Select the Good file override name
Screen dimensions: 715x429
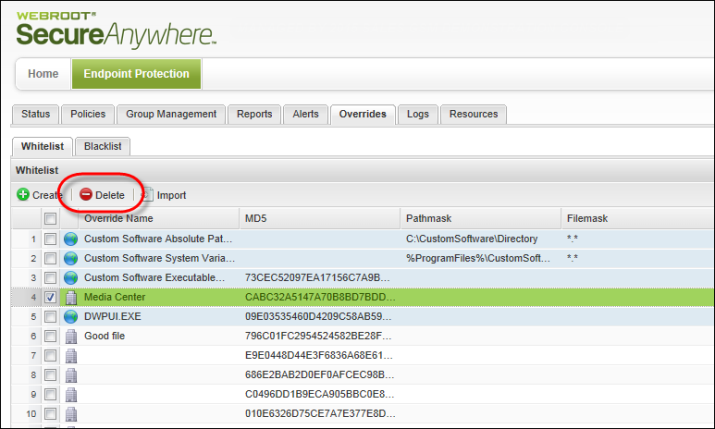pos(104,336)
